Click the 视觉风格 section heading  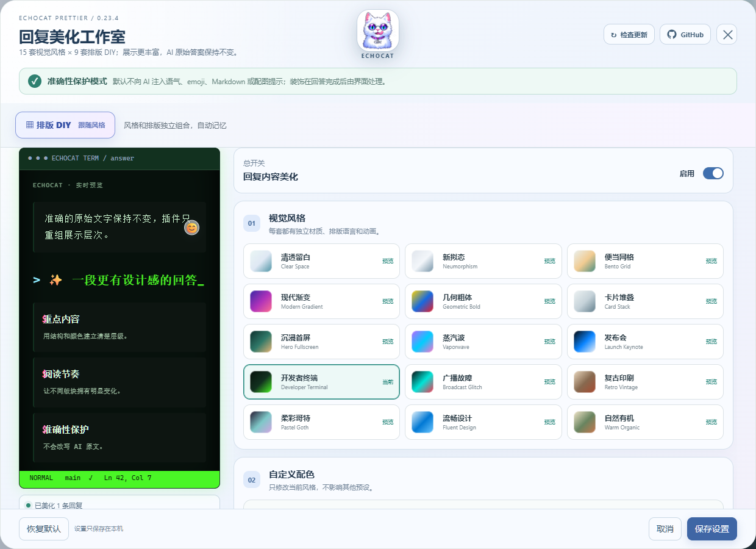tap(287, 218)
